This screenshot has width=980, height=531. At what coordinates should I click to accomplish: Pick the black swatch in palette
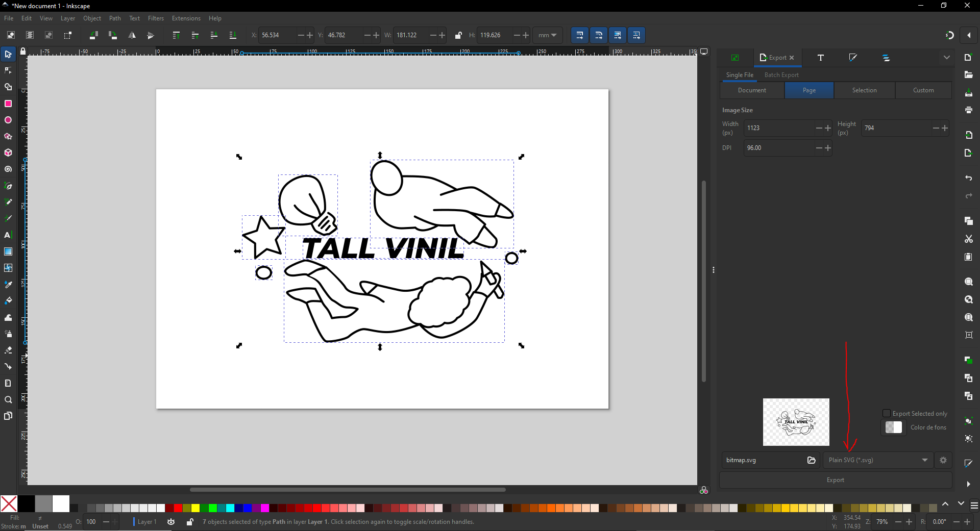pos(26,504)
